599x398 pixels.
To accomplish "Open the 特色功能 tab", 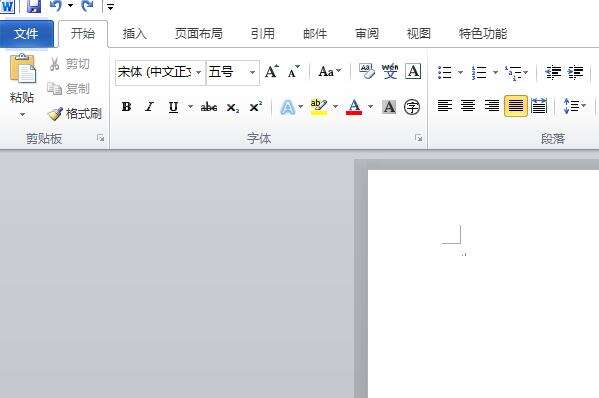I will 483,34.
